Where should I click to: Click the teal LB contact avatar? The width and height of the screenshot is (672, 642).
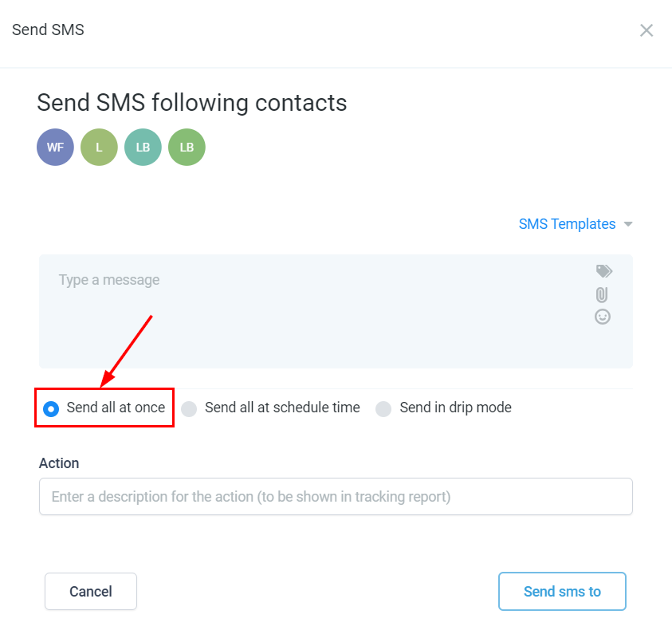coord(143,148)
